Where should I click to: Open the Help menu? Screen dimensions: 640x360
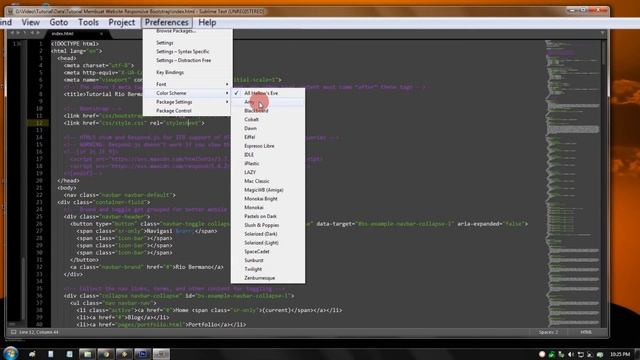(x=207, y=22)
